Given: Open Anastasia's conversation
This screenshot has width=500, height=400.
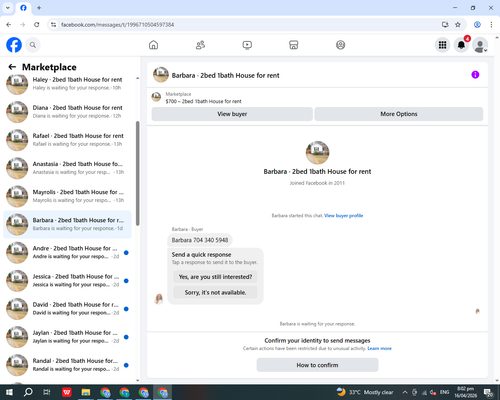Looking at the screenshot, I should (67, 168).
